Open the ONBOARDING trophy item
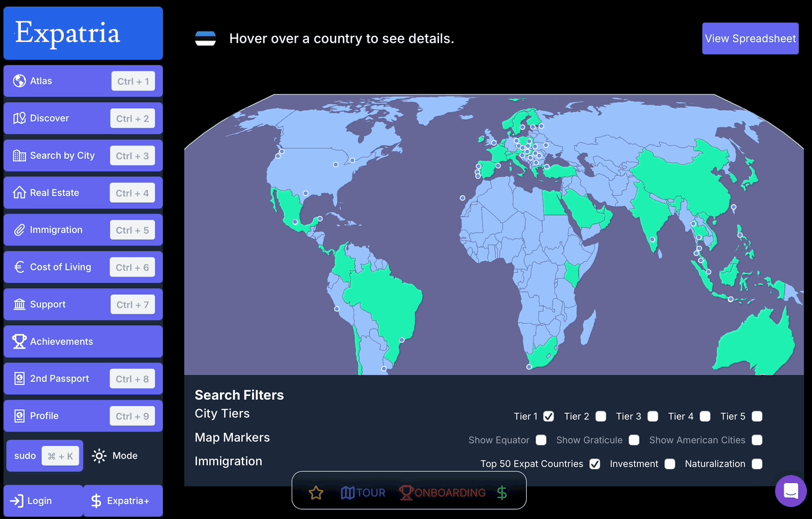The width and height of the screenshot is (812, 519). pos(442,493)
